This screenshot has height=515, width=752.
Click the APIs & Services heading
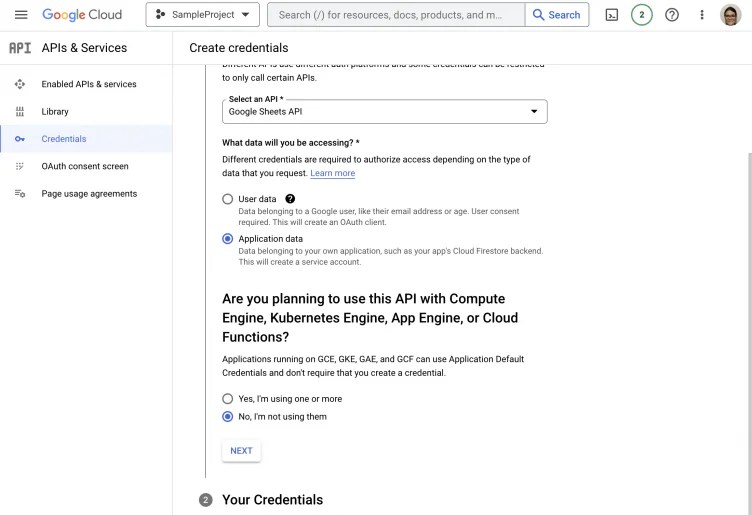84,48
